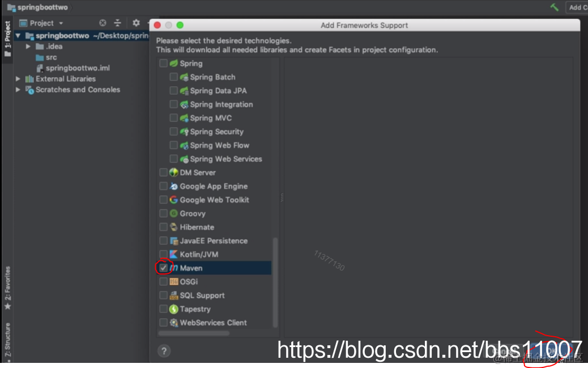Enable the Spring Batch checkbox
The width and height of the screenshot is (588, 368).
coord(174,77)
